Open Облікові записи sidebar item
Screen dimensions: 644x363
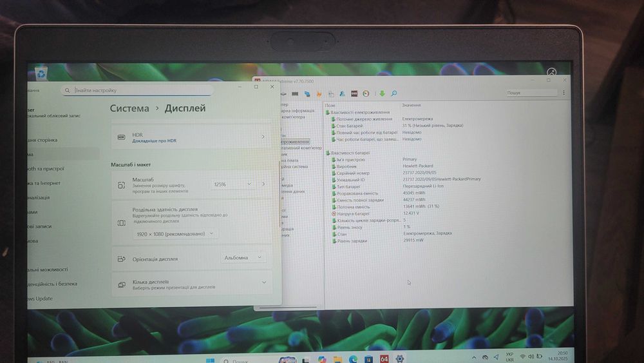[39, 226]
